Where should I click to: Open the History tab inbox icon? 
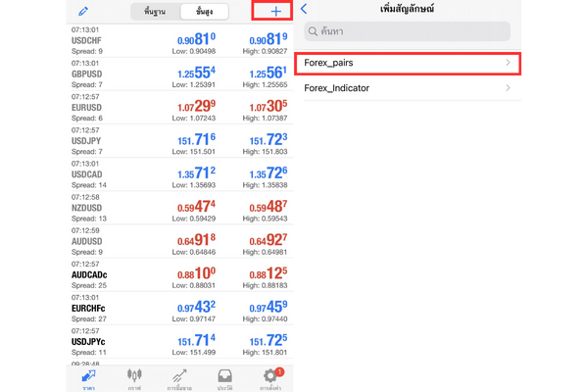coord(224,377)
